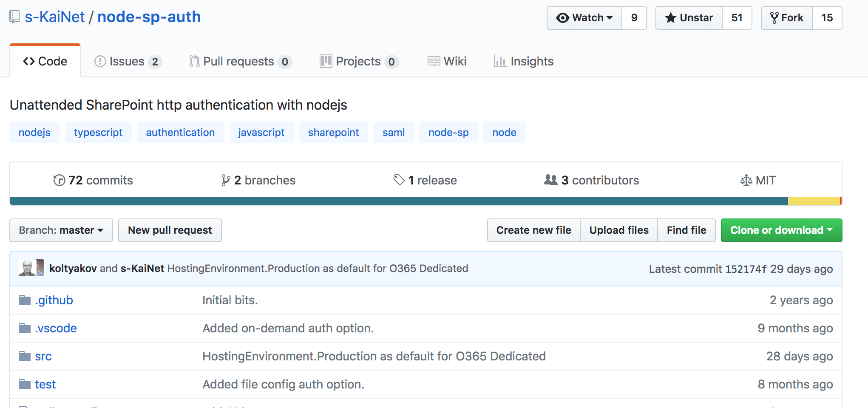Open the latest commit message in the header bar
Screen dimensions: 868x408
click(318, 269)
